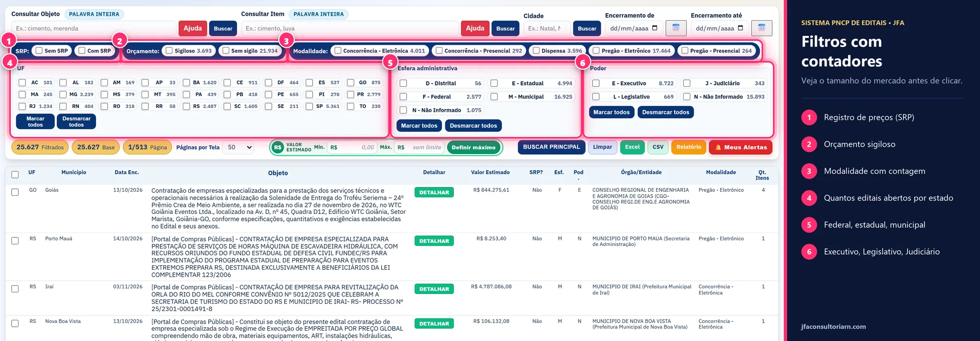The height and width of the screenshot is (341, 980).
Task: Select the header select-all checkbox
Action: 15,175
